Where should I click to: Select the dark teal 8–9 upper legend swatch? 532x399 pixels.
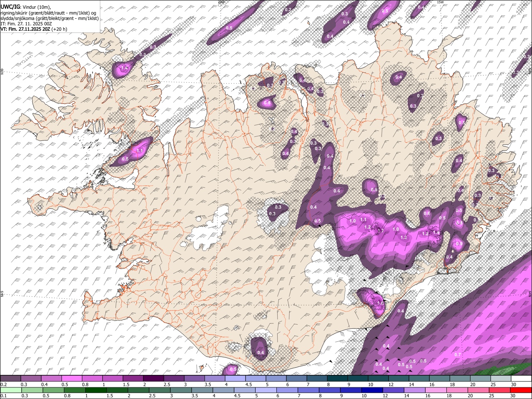337,379
